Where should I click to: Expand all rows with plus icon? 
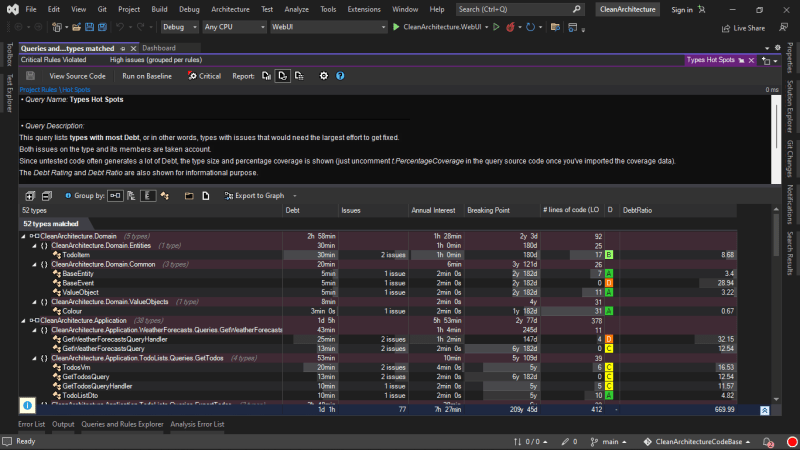[x=30, y=196]
